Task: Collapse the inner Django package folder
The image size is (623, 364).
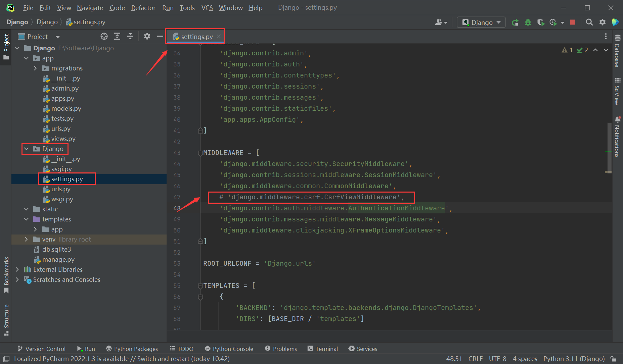Action: click(x=27, y=149)
